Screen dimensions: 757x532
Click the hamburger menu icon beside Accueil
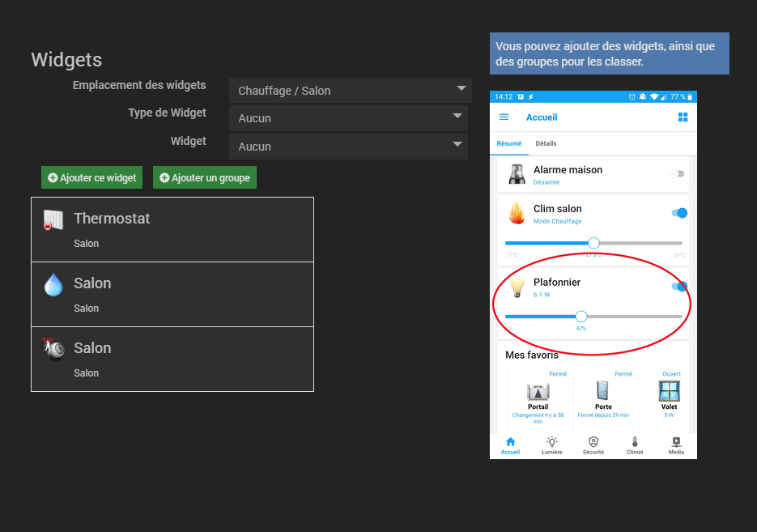pyautogui.click(x=504, y=117)
